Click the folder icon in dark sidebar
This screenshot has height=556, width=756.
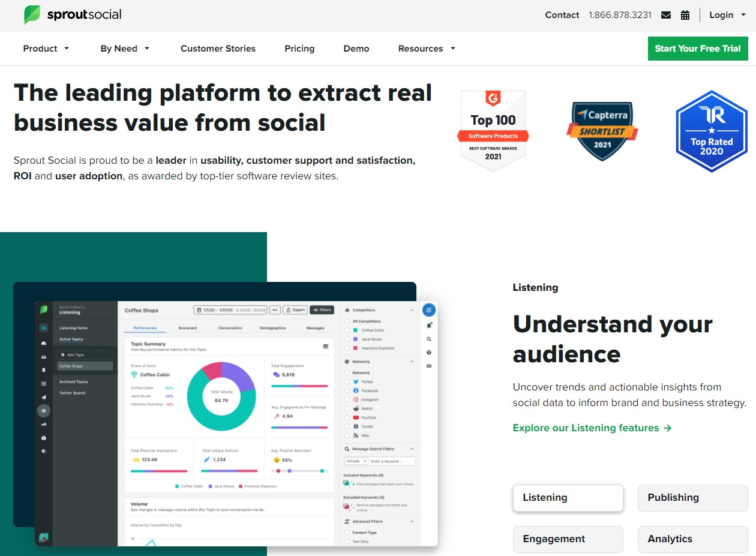coord(43,328)
